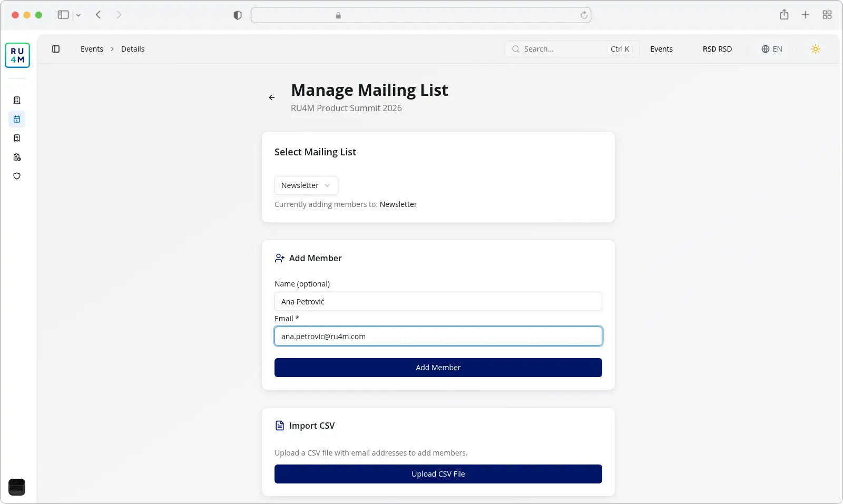Click the Upload CSV File button

[x=438, y=474]
